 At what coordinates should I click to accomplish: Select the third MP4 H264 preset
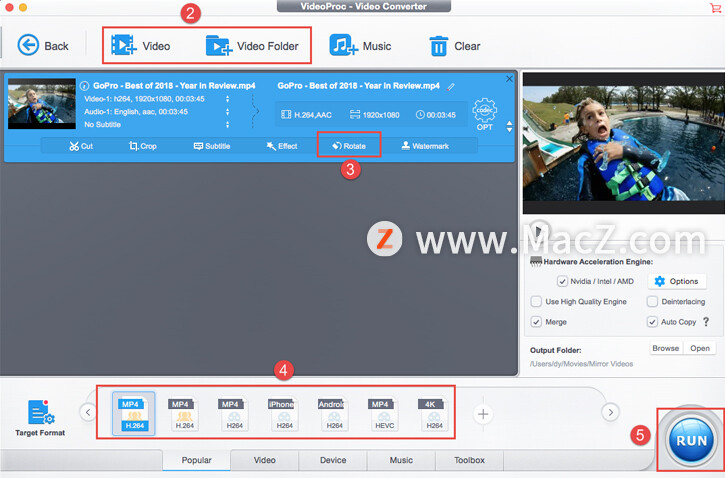234,414
